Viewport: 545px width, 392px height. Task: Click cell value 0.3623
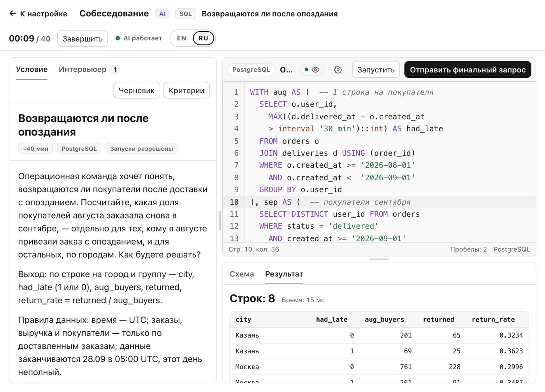(511, 351)
